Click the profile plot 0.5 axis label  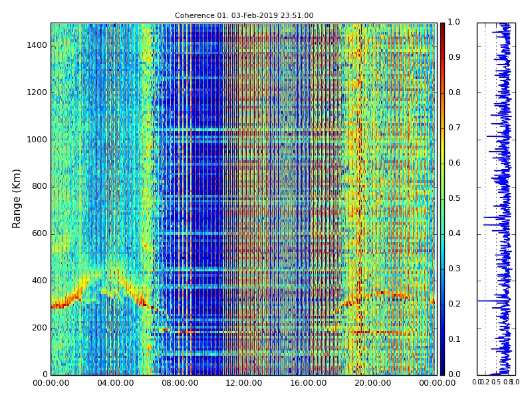click(x=496, y=382)
